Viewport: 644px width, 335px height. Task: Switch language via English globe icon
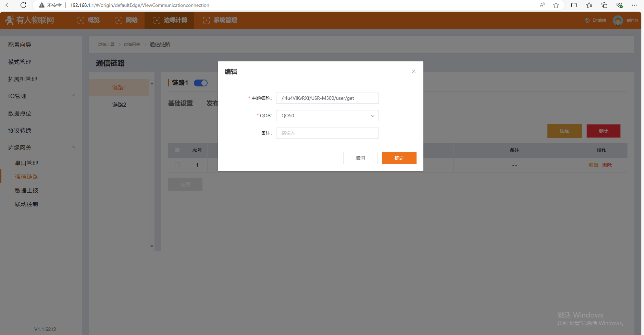click(x=587, y=21)
